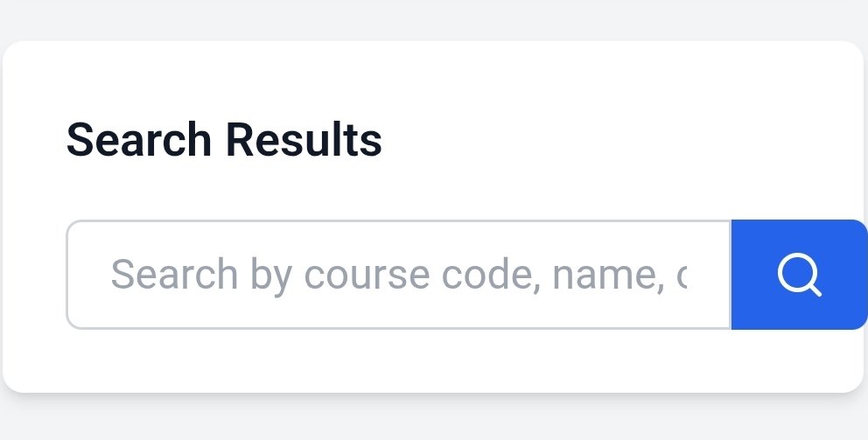Viewport: 868px width, 440px height.
Task: Submit the course search with the magnifier
Action: [x=799, y=276]
